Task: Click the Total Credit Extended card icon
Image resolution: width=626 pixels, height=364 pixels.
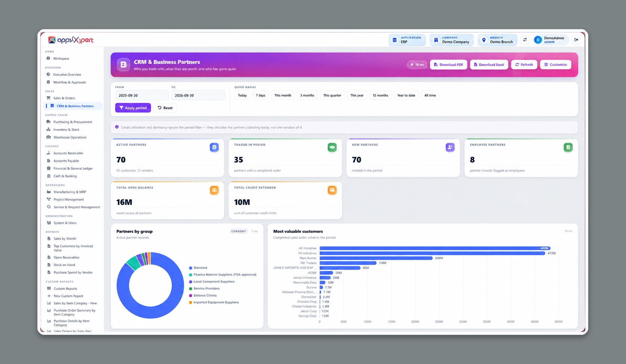Action: (x=332, y=190)
